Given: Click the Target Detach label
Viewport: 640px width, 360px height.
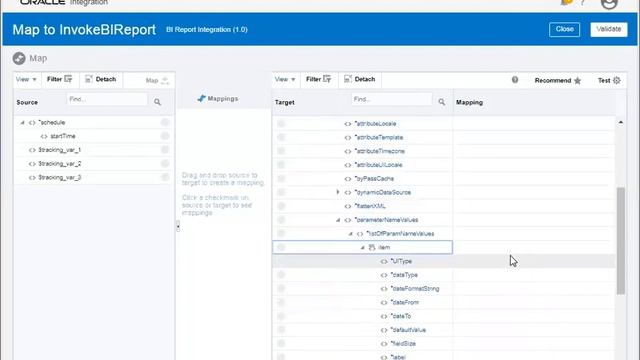Looking at the screenshot, I should pyautogui.click(x=364, y=79).
